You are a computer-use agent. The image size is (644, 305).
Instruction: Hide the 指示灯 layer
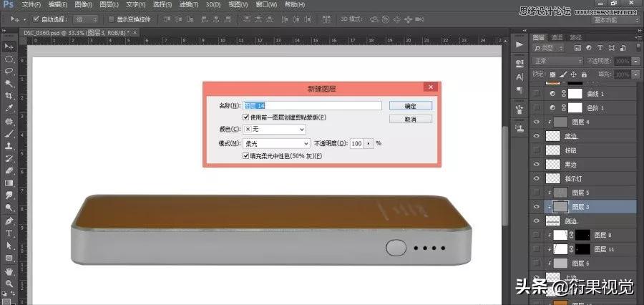point(535,178)
